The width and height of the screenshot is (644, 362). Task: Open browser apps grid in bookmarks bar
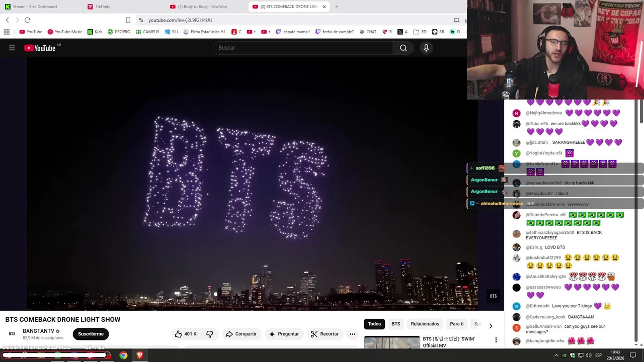(x=7, y=32)
